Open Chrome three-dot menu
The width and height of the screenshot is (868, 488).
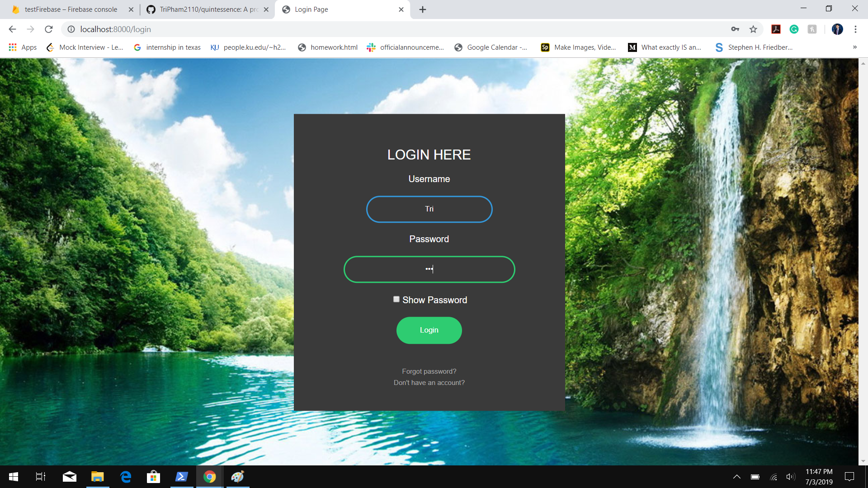[x=855, y=29]
